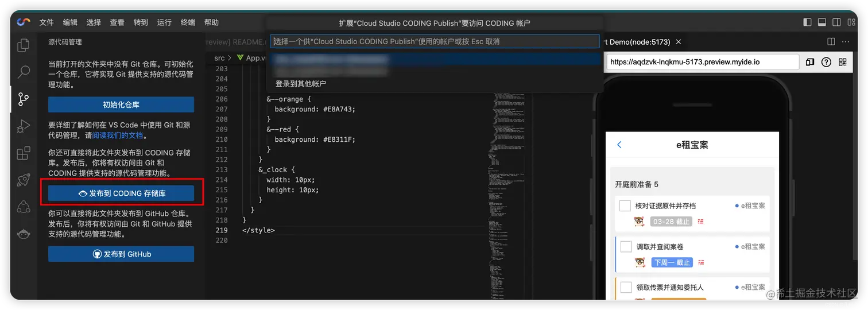
Task: Close the Demo(node:5173) preview tab
Action: (x=679, y=42)
